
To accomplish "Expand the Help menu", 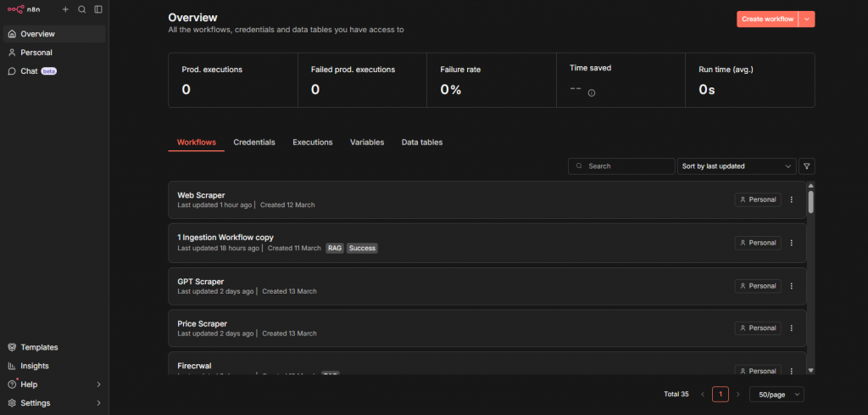I will pyautogui.click(x=54, y=384).
